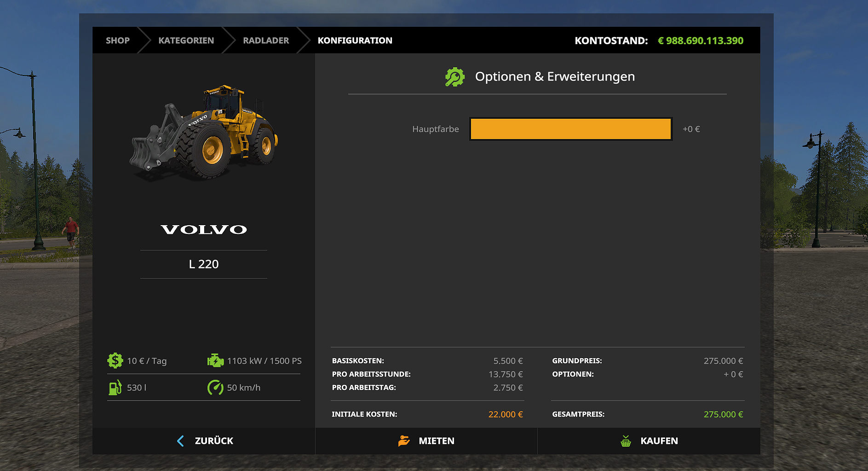
Task: Click the green shopping basket icon
Action: [626, 441]
